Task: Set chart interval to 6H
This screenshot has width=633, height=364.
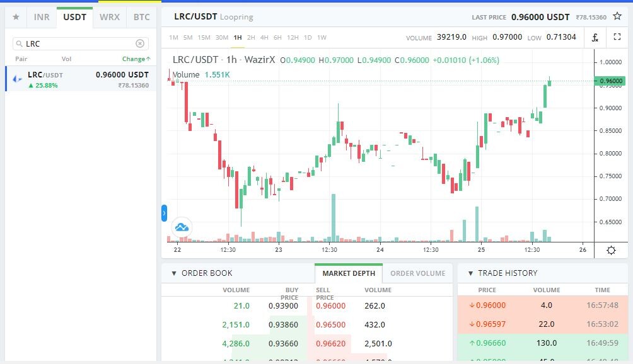Action: click(x=277, y=38)
